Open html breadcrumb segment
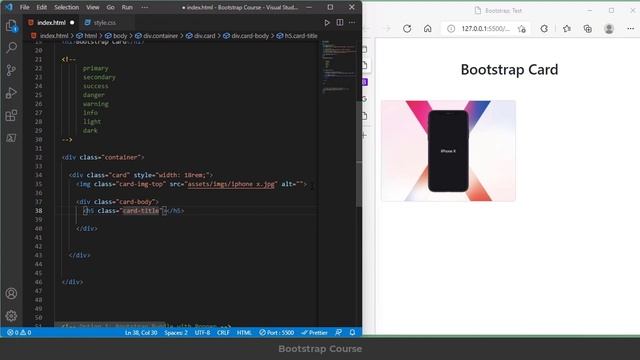 pyautogui.click(x=90, y=36)
